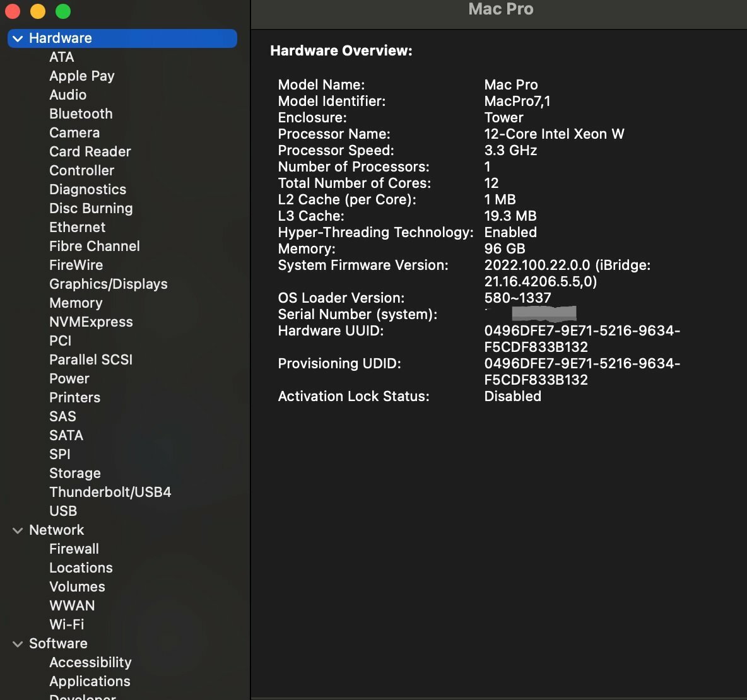Click the MacPro7,1 model identifier value
This screenshot has width=747, height=700.
point(517,102)
